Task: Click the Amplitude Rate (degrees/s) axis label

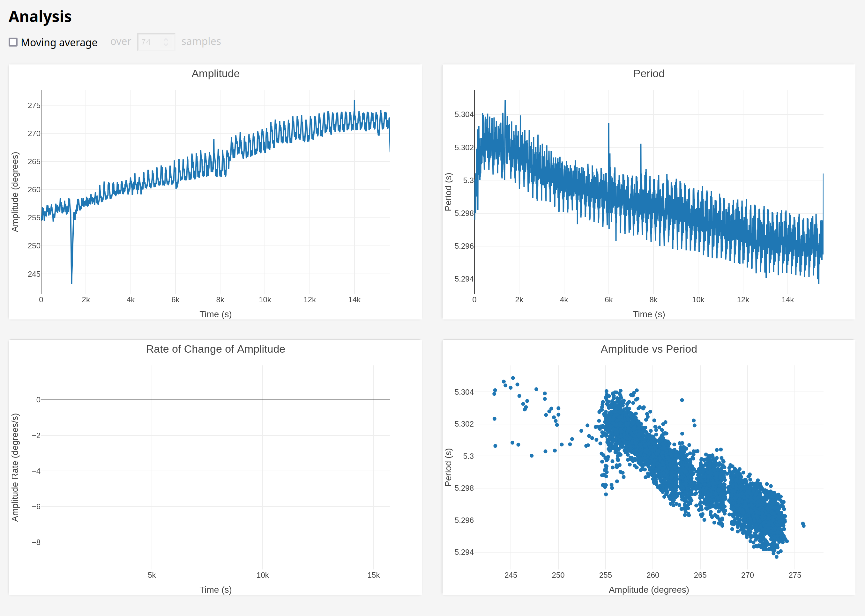Action: point(15,467)
